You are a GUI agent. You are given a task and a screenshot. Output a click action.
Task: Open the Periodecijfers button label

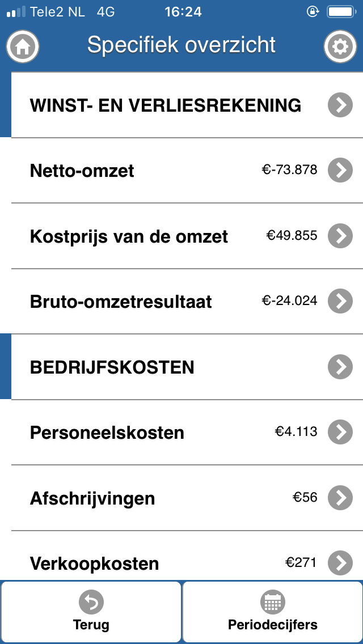tap(273, 625)
